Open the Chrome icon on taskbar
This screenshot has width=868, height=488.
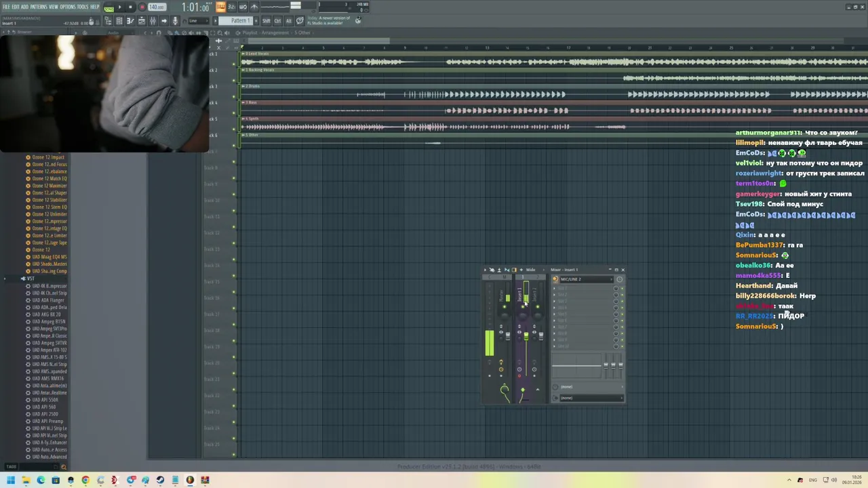tap(85, 481)
